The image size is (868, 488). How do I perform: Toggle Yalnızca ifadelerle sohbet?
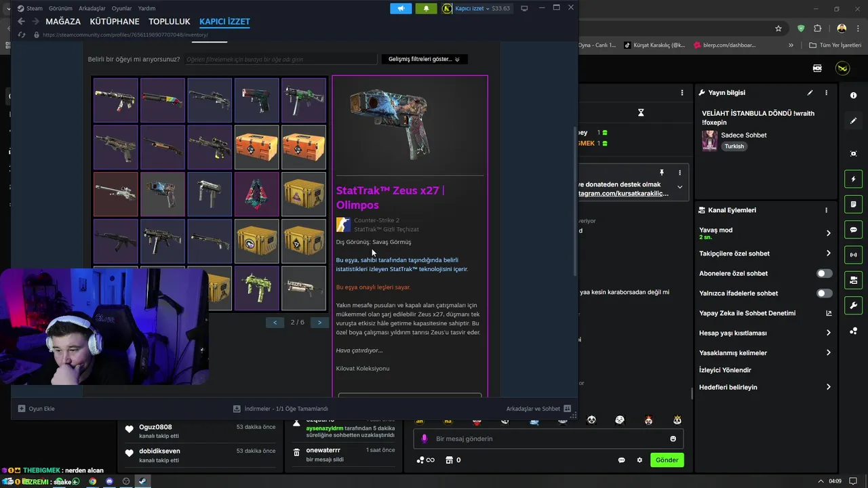tap(824, 293)
